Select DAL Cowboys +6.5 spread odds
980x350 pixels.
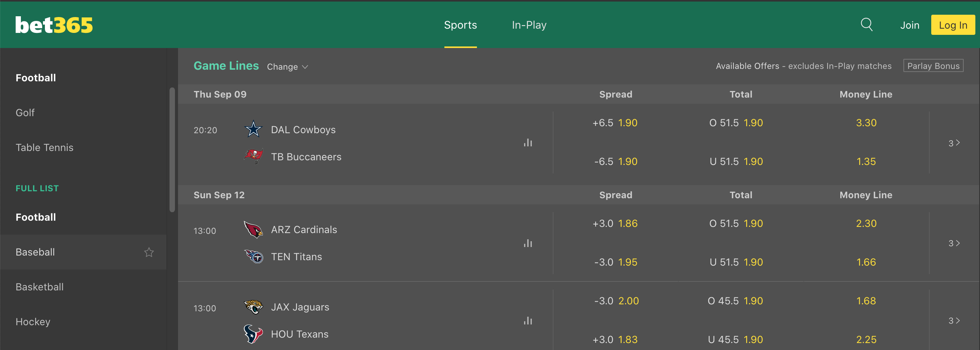pos(615,123)
